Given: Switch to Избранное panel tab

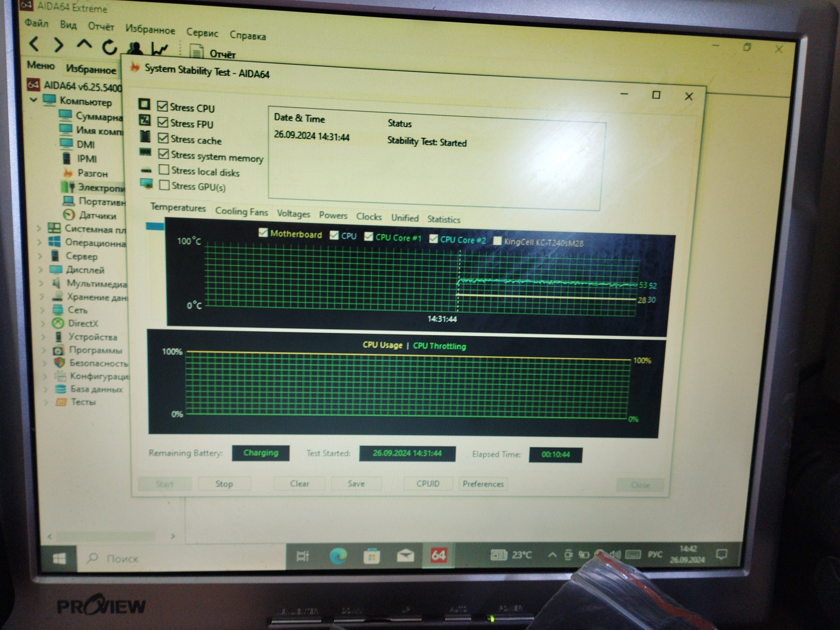Looking at the screenshot, I should coord(91,69).
